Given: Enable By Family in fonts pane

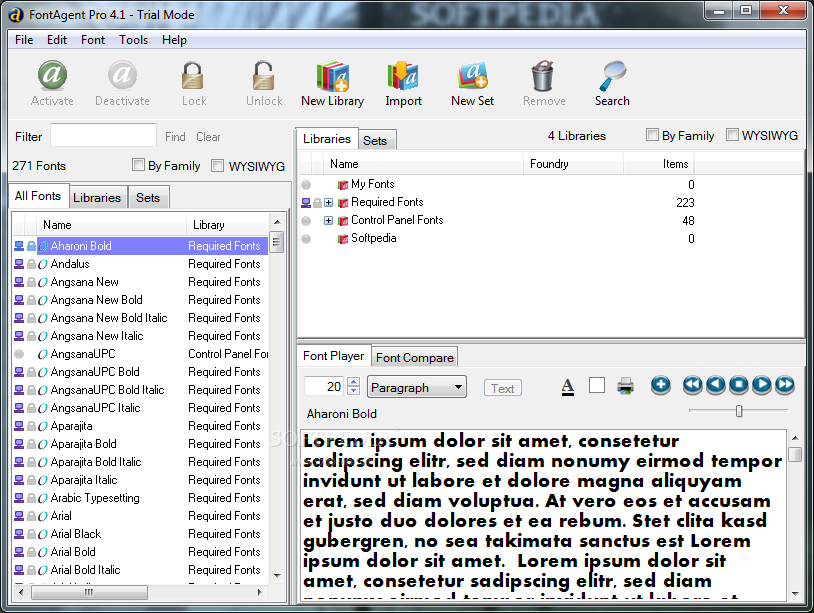Looking at the screenshot, I should pyautogui.click(x=138, y=165).
